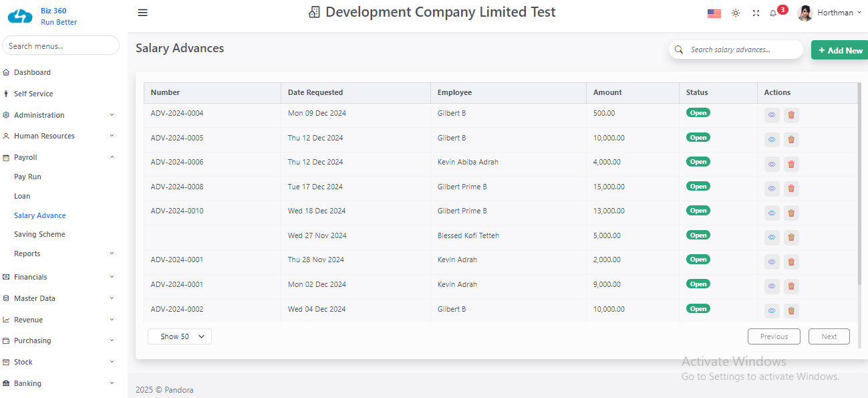The width and height of the screenshot is (868, 398).
Task: Focus the Search salary advances field
Action: click(736, 49)
